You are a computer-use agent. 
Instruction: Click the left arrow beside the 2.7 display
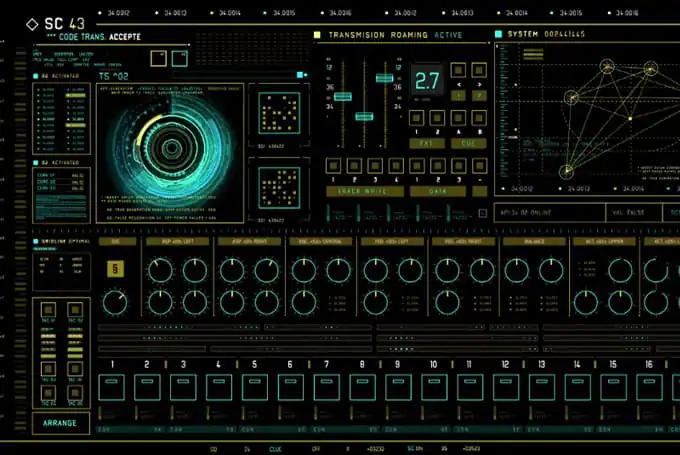459,84
